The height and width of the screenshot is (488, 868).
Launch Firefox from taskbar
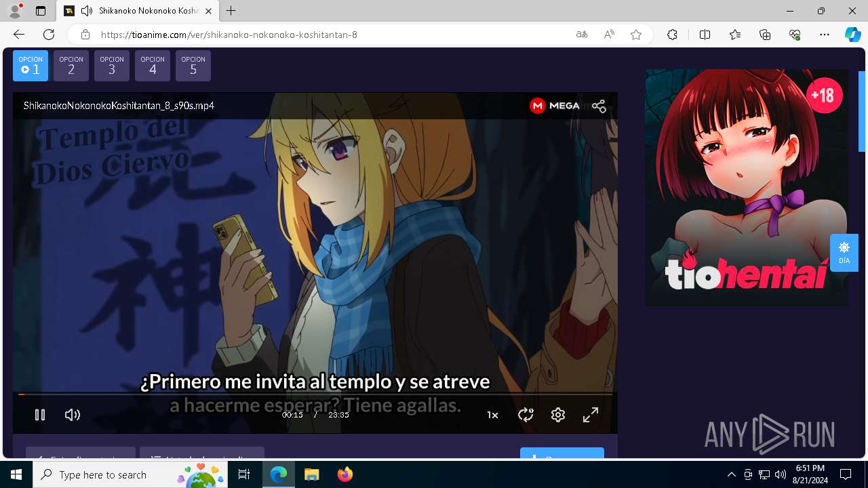[x=344, y=474]
